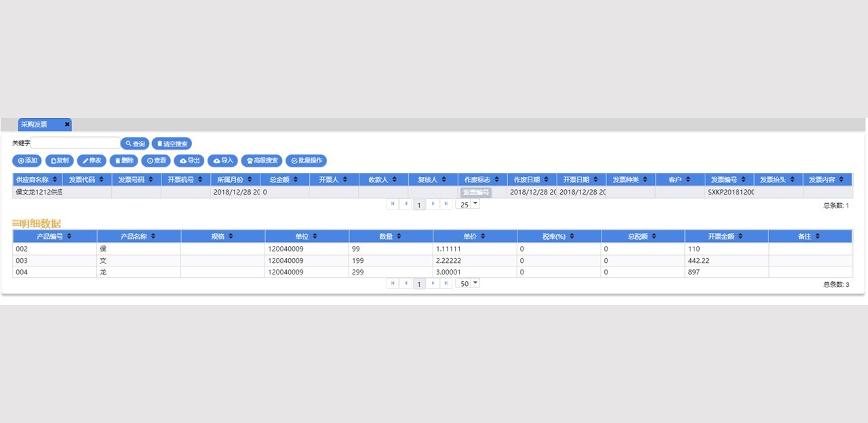
Task: Click the 清空搜索 clear search button
Action: click(172, 144)
